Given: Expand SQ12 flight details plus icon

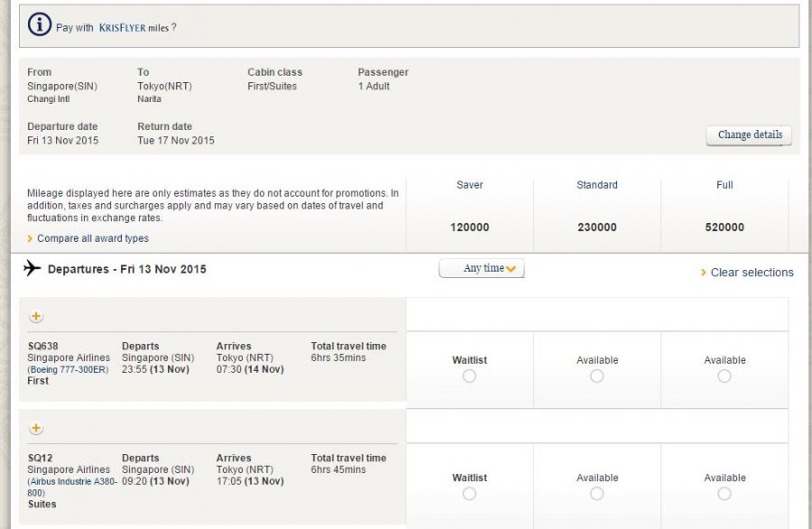Looking at the screenshot, I should pos(36,429).
